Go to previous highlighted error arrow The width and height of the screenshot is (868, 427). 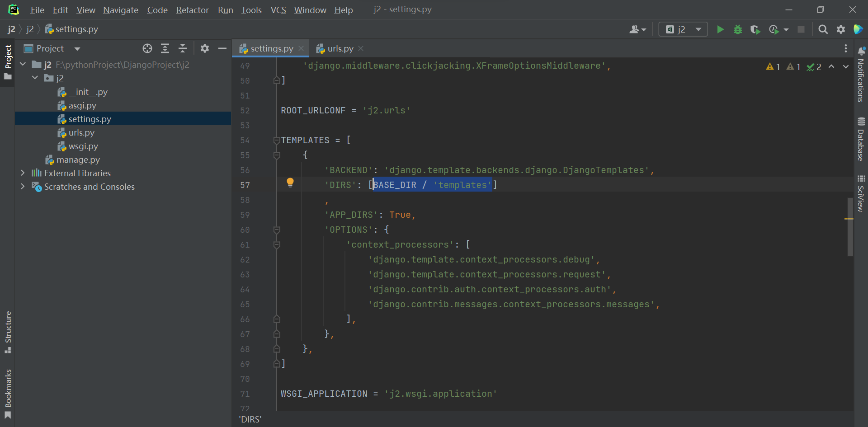click(x=831, y=67)
